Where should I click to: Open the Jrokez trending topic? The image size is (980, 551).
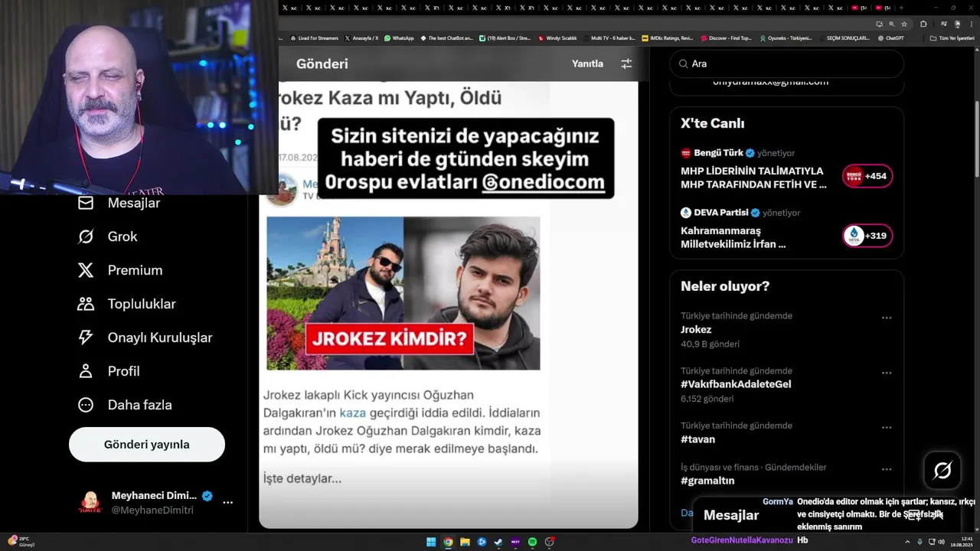[x=696, y=330]
